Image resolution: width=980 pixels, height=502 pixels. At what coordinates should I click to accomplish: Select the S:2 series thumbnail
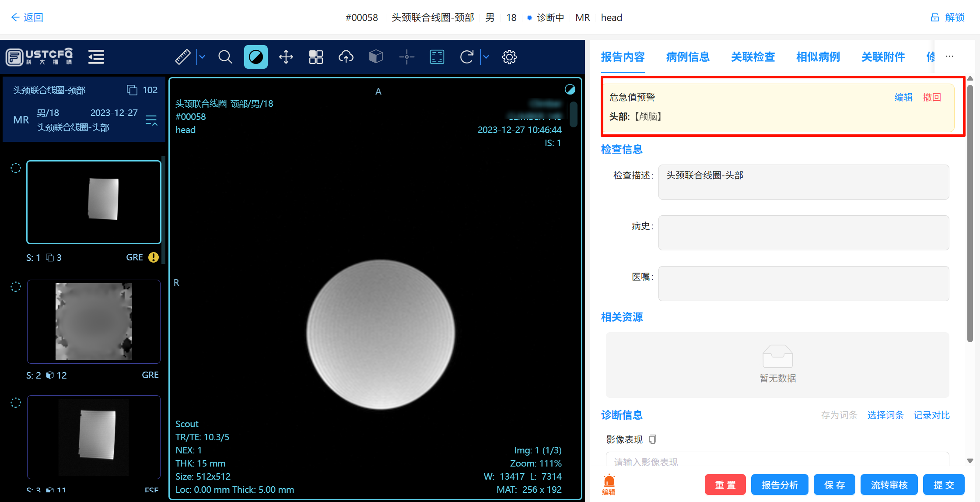click(x=93, y=321)
